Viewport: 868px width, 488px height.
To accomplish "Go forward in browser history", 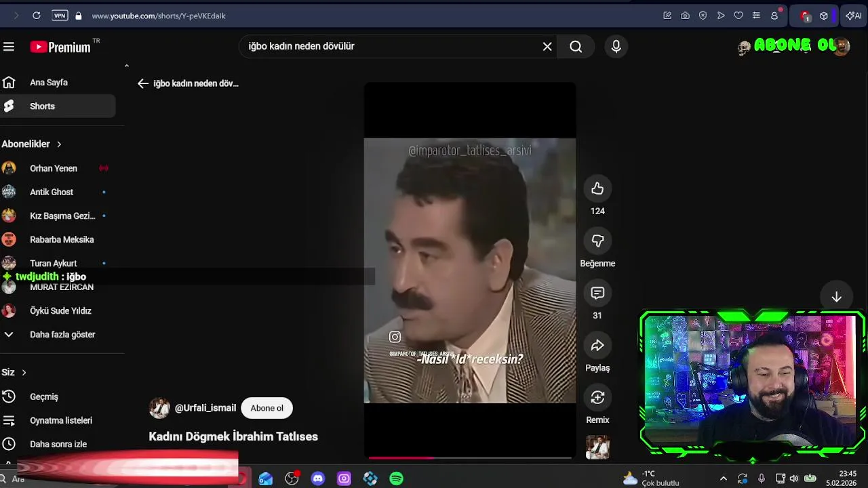I will 16,16.
